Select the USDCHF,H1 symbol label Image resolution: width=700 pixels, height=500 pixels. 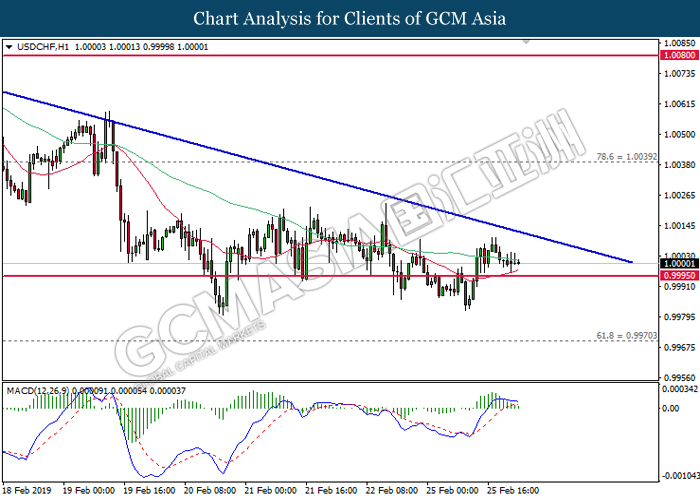click(43, 47)
